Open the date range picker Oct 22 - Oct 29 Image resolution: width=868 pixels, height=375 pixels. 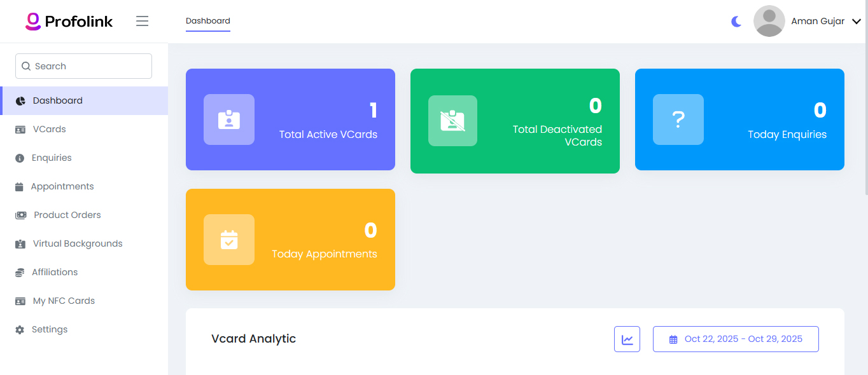(x=736, y=339)
